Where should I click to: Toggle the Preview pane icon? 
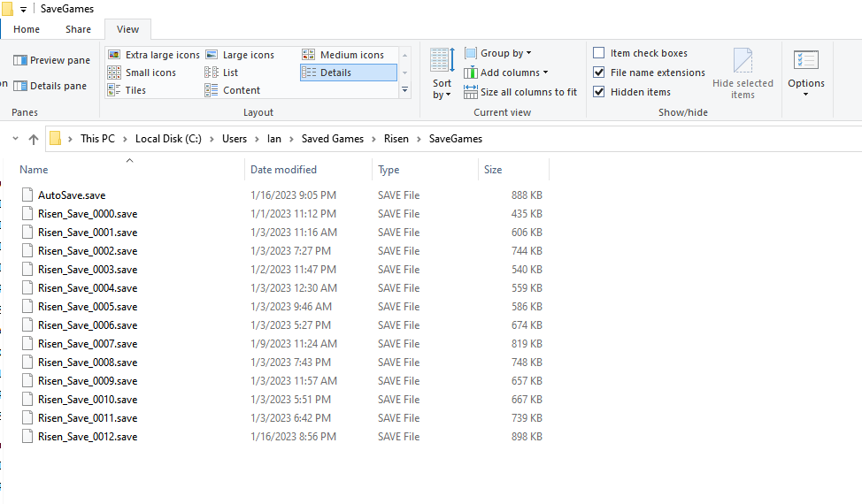(19, 60)
